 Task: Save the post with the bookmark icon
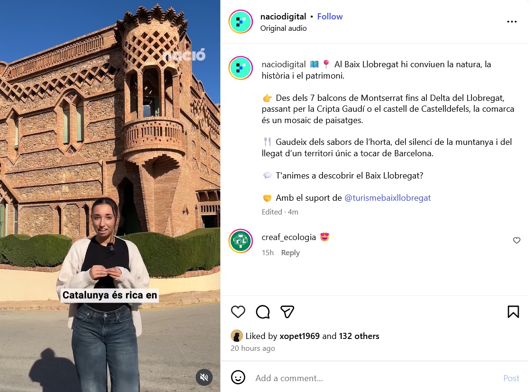click(x=513, y=312)
